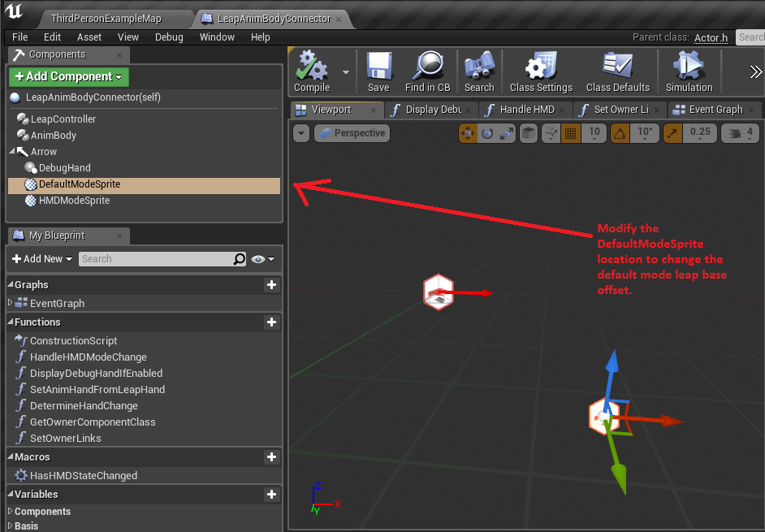Select the scale gizmo mode
Viewport: 765px width, 532px height.
click(507, 133)
